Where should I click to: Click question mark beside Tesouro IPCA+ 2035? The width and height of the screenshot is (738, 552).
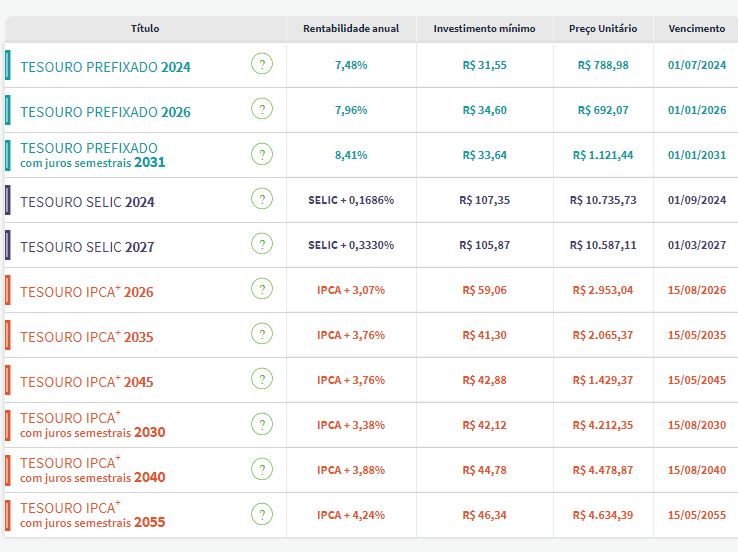pyautogui.click(x=262, y=335)
